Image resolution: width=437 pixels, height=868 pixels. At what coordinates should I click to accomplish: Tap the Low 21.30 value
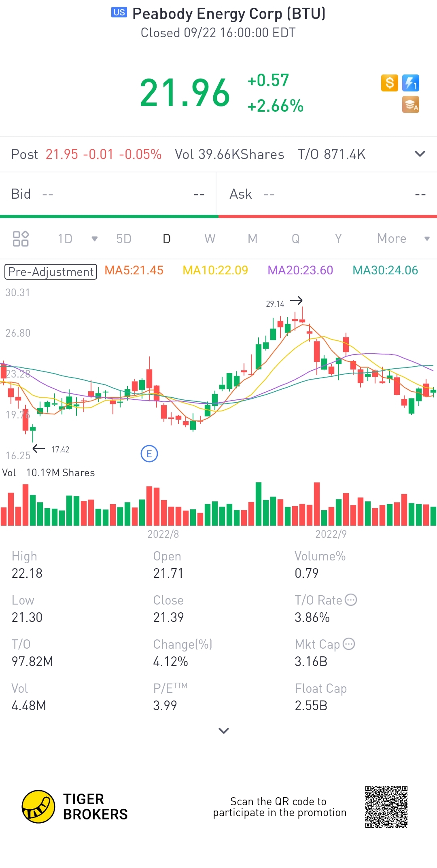point(27,618)
